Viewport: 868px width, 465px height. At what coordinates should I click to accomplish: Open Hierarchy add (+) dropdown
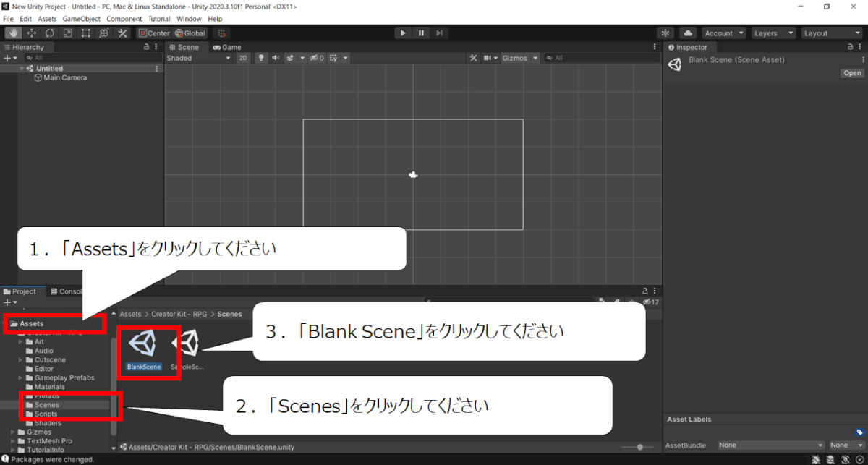coord(10,58)
